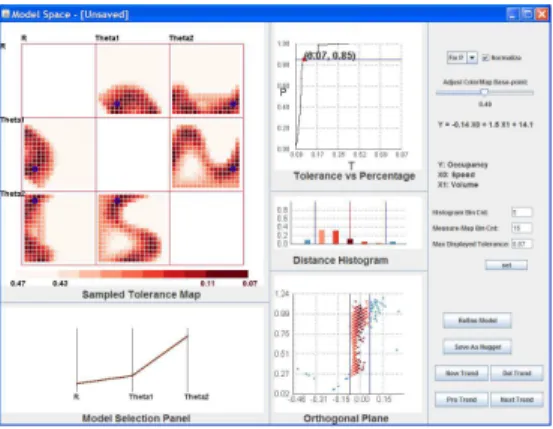Click the R axis in Model Selection Panel
553x429 pixels.
(77, 359)
